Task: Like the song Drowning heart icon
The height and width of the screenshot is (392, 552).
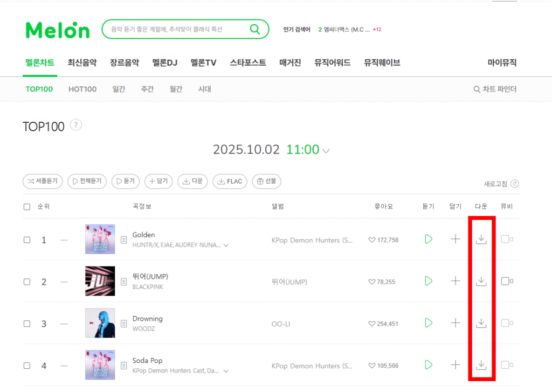Action: click(372, 324)
